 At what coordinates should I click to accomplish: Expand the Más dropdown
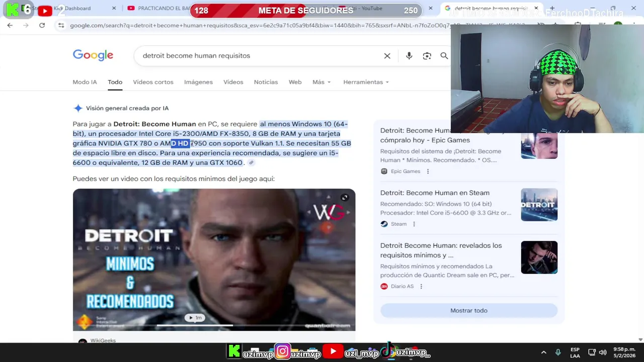[321, 82]
